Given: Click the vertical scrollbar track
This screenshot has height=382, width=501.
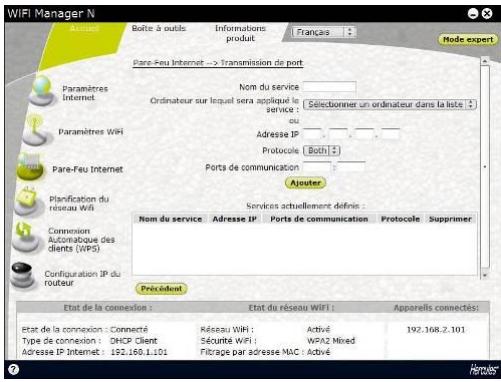Looking at the screenshot, I should pos(485,167).
